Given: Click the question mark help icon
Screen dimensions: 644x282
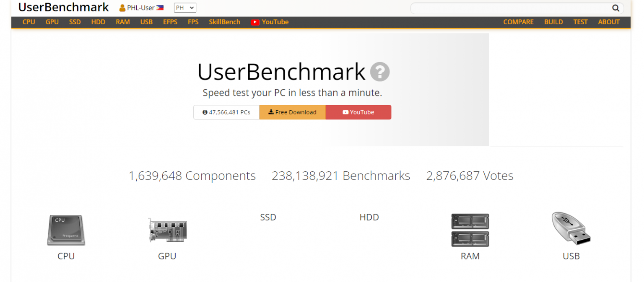Looking at the screenshot, I should click(x=380, y=72).
